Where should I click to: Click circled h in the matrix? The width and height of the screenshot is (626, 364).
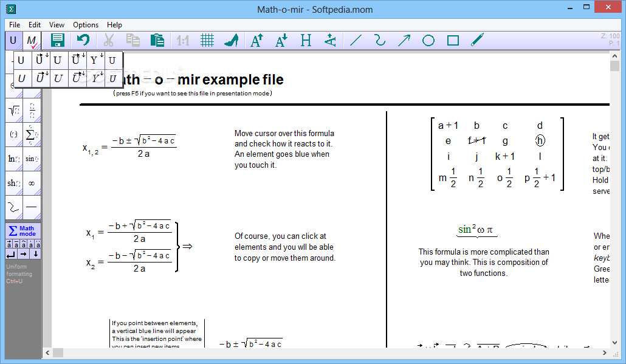pos(540,140)
